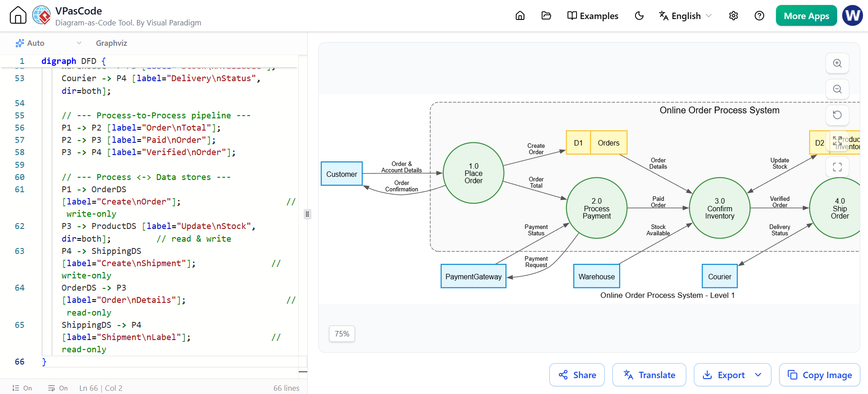Screen dimensions: 868x394
Task: Click the 2.0 Process Payment node
Action: (x=596, y=208)
